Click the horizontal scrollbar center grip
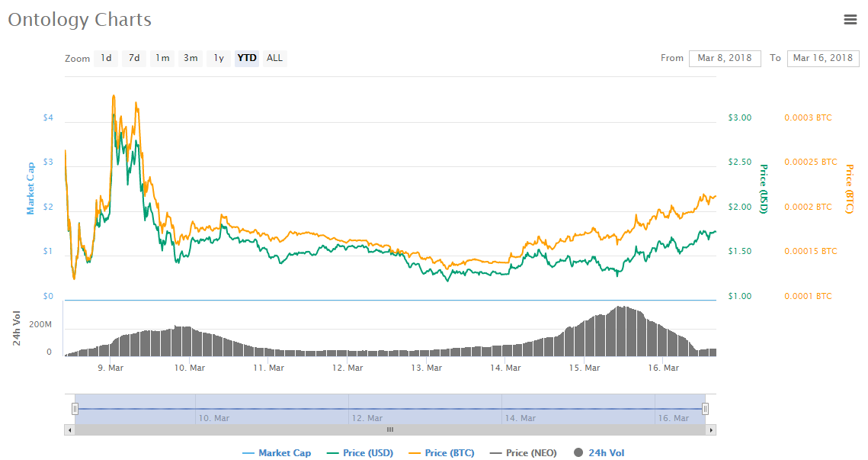 pos(390,430)
